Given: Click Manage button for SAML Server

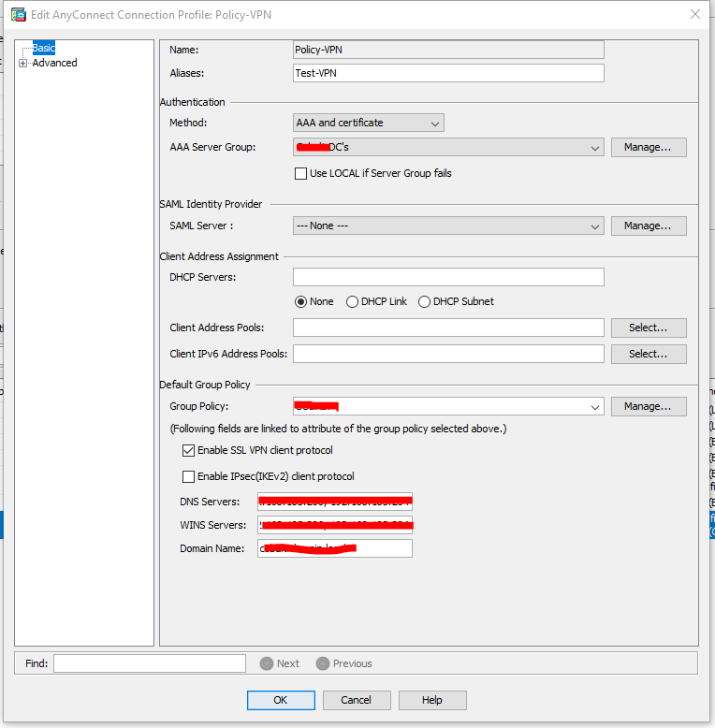Looking at the screenshot, I should click(649, 226).
